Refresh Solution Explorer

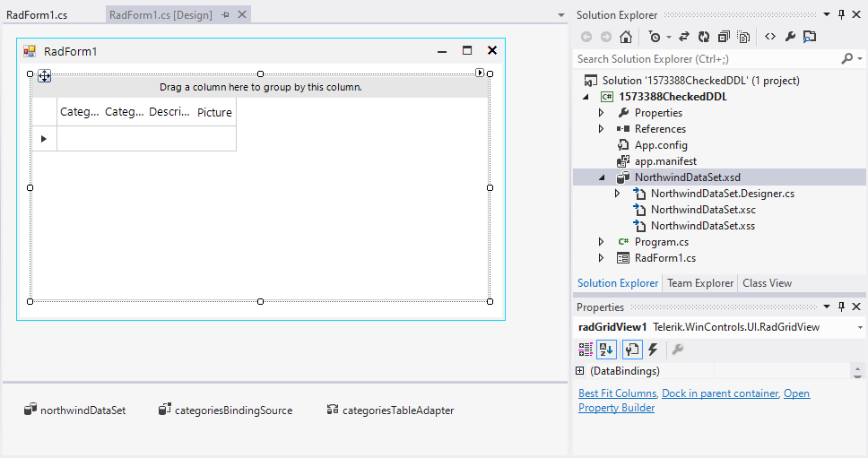pyautogui.click(x=704, y=37)
